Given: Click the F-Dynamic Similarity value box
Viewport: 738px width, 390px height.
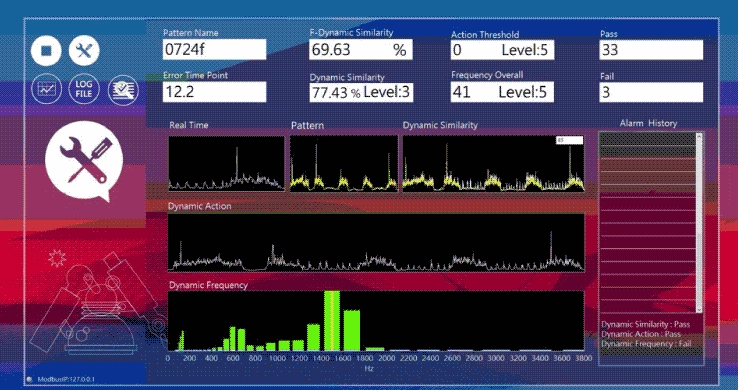Looking at the screenshot, I should coord(361,49).
